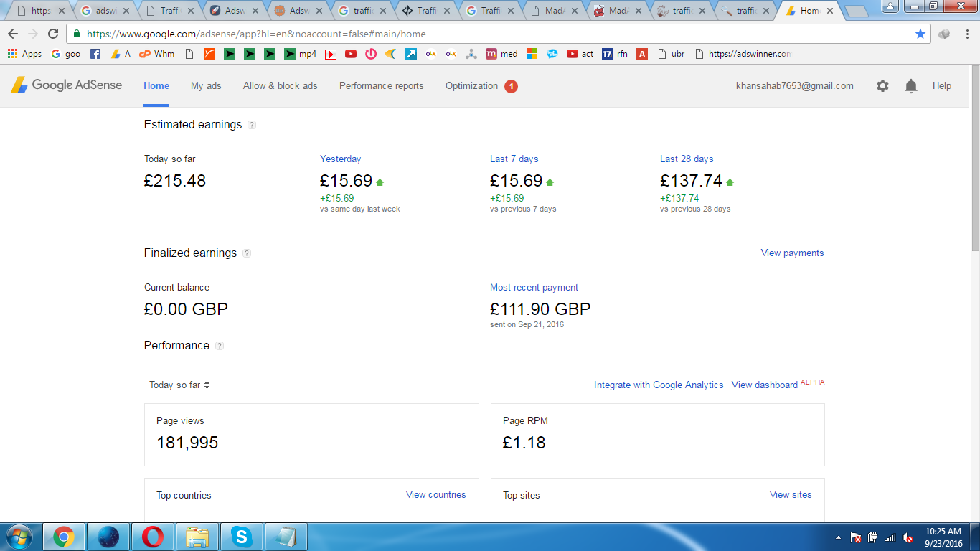The width and height of the screenshot is (980, 551).
Task: Open a new browser tab button
Action: (856, 11)
